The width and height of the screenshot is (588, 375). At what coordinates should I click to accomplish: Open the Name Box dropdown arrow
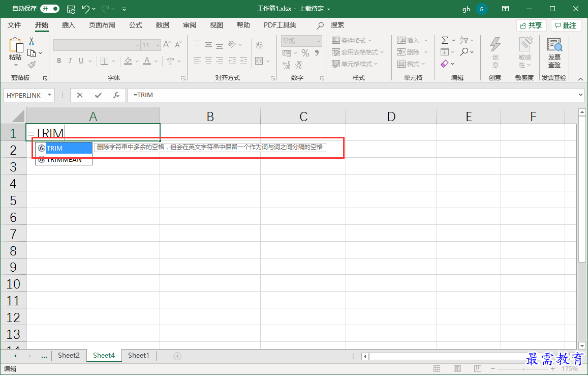(x=49, y=95)
